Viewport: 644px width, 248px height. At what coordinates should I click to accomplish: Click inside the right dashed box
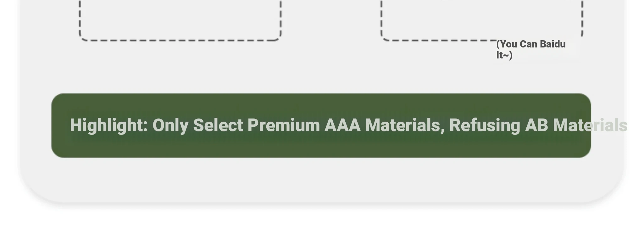point(482,19)
